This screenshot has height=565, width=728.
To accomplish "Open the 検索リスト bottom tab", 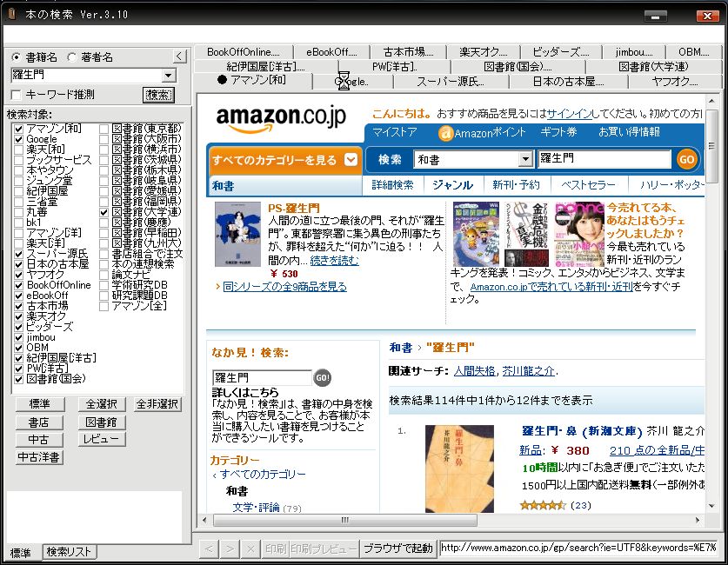I will 70,552.
